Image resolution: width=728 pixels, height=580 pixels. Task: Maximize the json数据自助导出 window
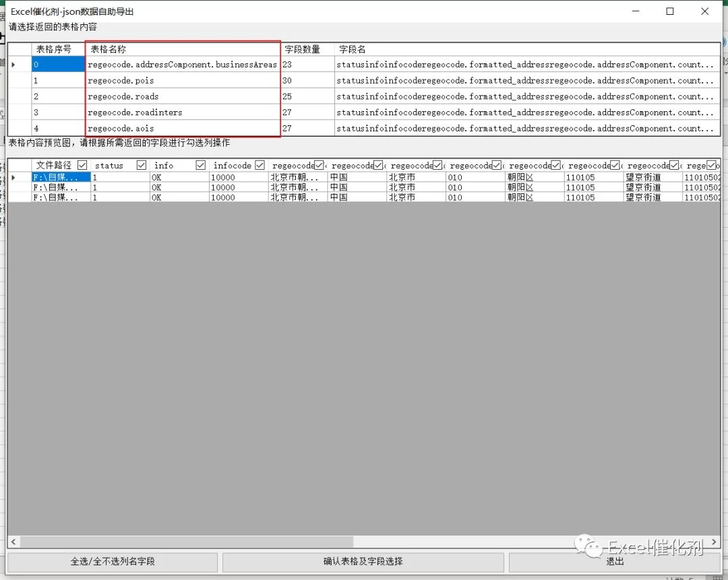(x=670, y=11)
